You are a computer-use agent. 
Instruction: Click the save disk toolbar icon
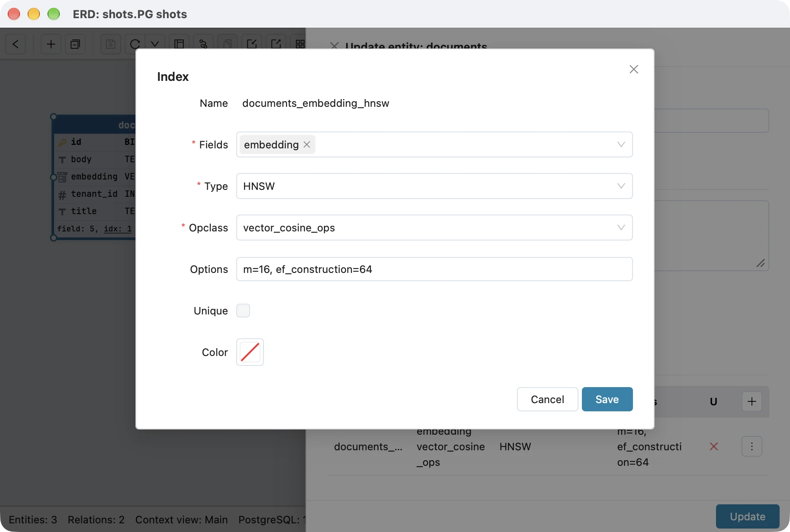(111, 44)
